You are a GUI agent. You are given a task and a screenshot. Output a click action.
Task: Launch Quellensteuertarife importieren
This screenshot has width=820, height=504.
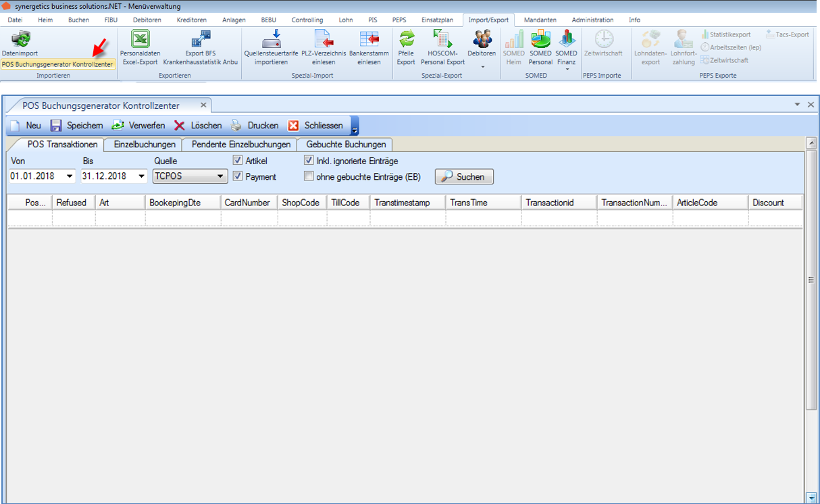point(271,39)
